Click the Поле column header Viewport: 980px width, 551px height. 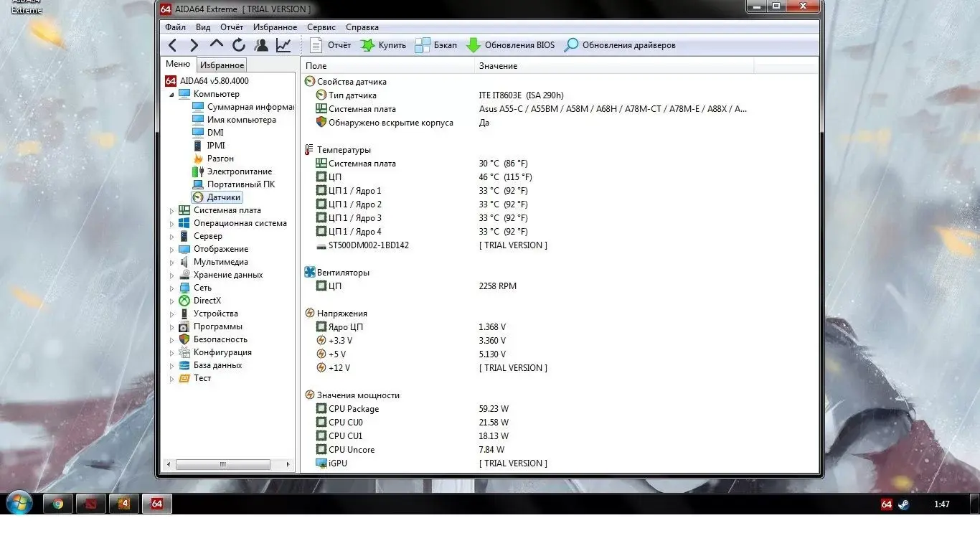click(388, 66)
